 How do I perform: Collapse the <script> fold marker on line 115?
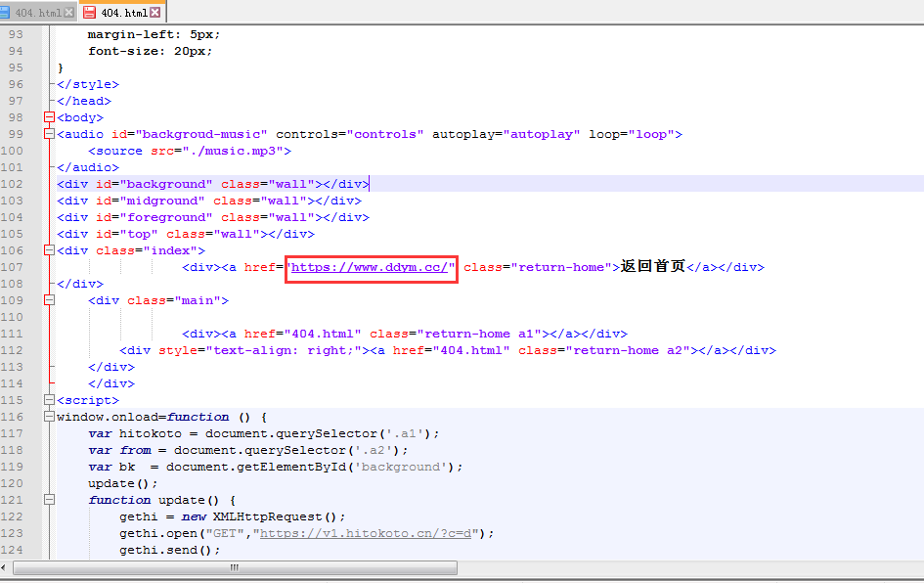(49, 400)
